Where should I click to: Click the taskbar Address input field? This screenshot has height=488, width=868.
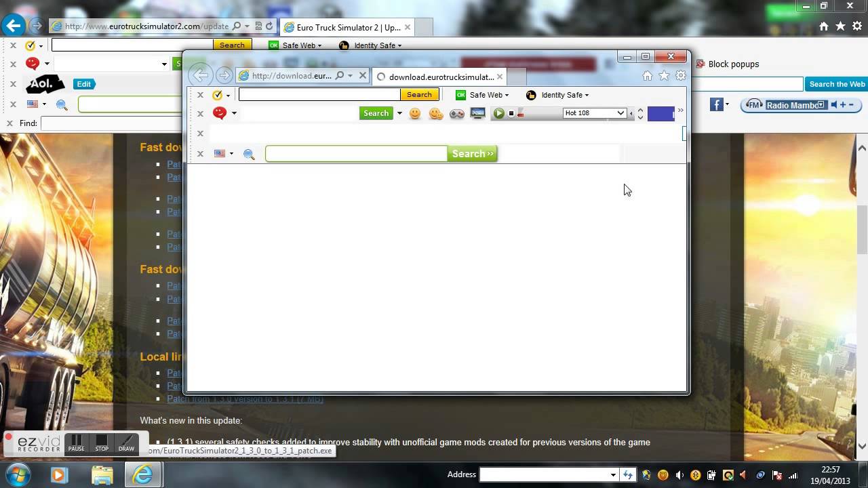click(x=545, y=475)
